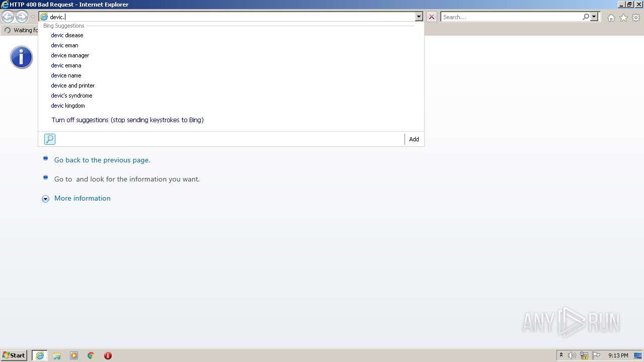The height and width of the screenshot is (362, 644).
Task: Choose suggestion 'devic's syndrome'
Action: tap(71, 96)
